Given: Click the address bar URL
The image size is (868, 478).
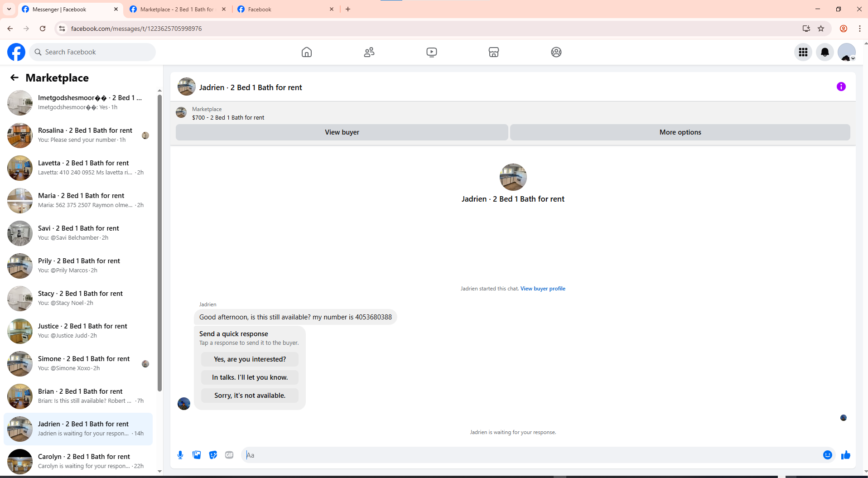Looking at the screenshot, I should coord(136,29).
